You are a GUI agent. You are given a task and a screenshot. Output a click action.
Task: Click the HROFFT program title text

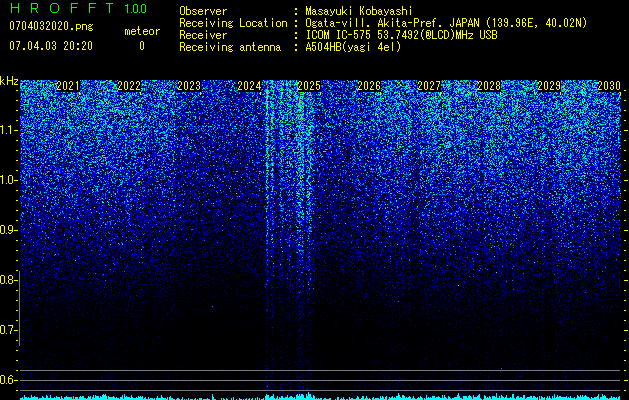pos(62,8)
